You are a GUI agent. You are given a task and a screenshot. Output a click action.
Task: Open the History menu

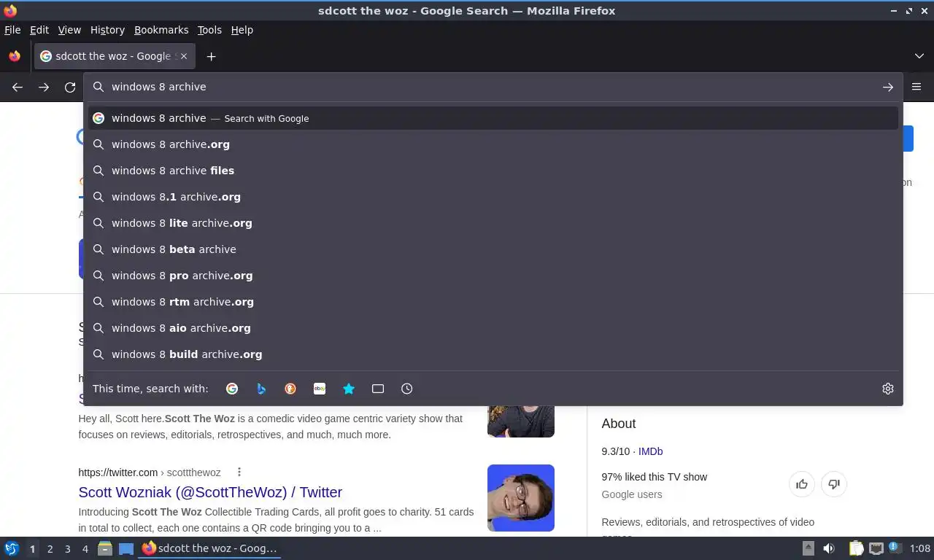(x=107, y=30)
